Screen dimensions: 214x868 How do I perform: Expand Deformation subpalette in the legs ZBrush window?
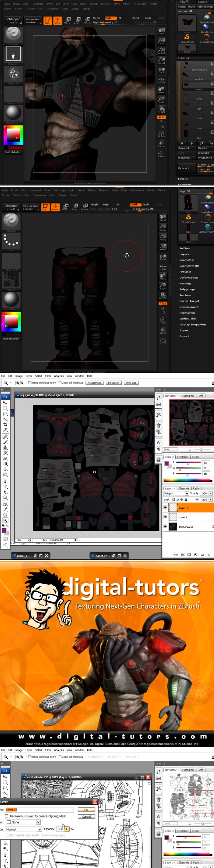[188, 278]
